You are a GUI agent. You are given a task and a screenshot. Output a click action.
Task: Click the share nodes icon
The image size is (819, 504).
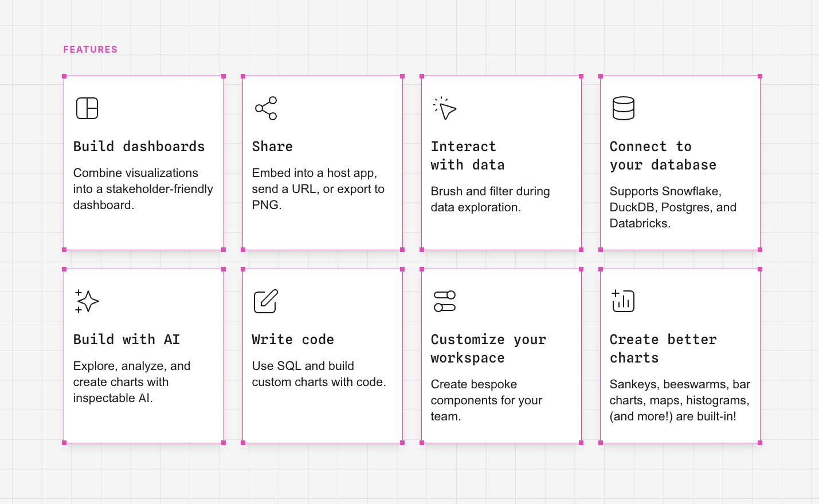pyautogui.click(x=266, y=108)
